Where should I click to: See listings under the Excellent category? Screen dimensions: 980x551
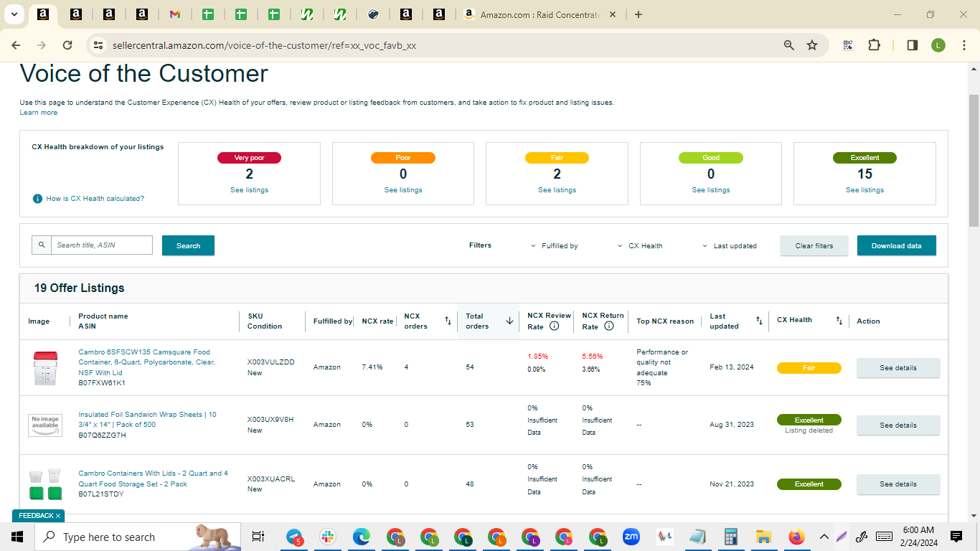click(865, 190)
